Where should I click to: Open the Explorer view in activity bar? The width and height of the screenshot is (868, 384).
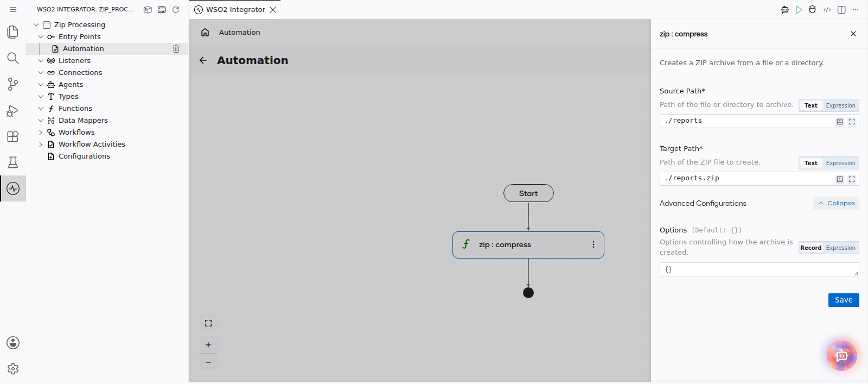pyautogui.click(x=13, y=32)
